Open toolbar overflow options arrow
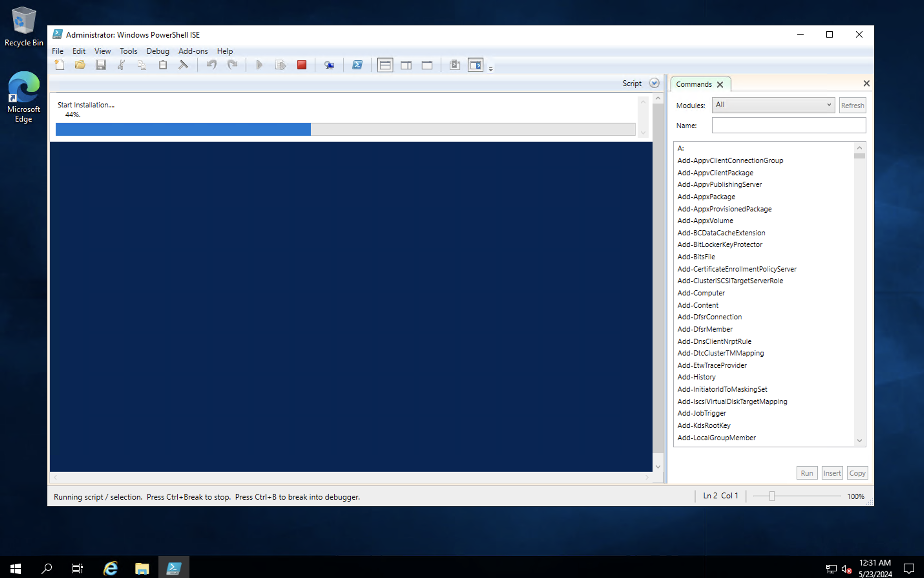This screenshot has width=924, height=578. point(491,69)
